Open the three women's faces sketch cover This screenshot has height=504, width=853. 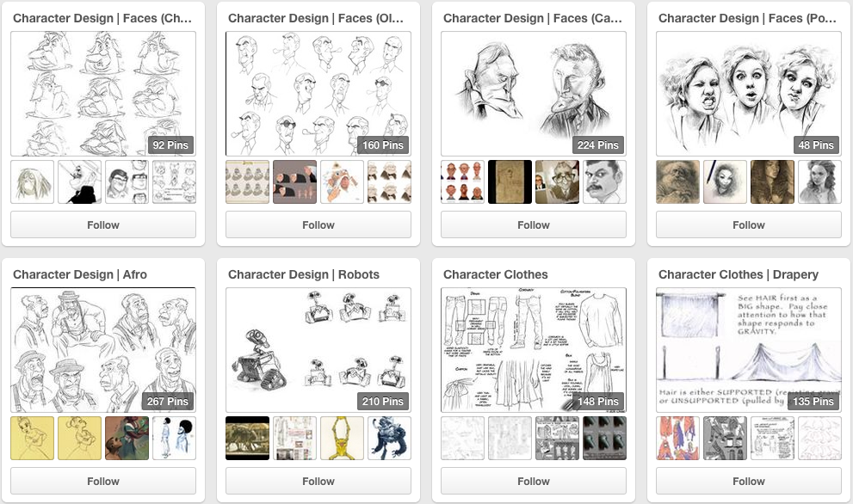point(749,94)
